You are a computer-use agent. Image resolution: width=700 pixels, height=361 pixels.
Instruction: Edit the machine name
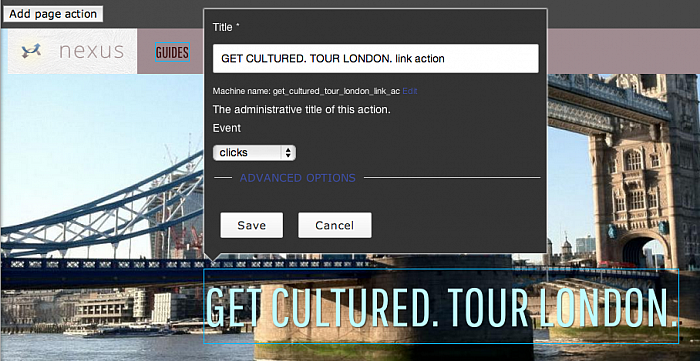pos(410,91)
